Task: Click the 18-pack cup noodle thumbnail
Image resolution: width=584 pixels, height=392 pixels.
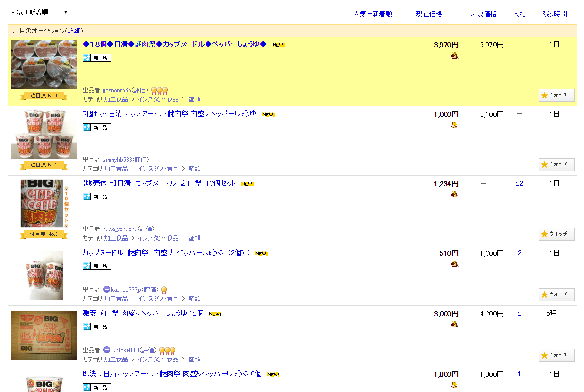Action: click(44, 65)
